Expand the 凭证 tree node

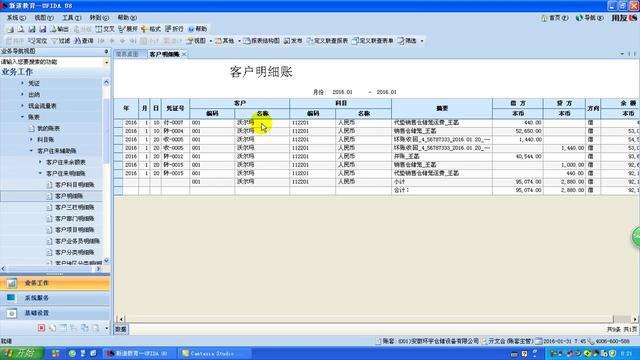[x=22, y=83]
